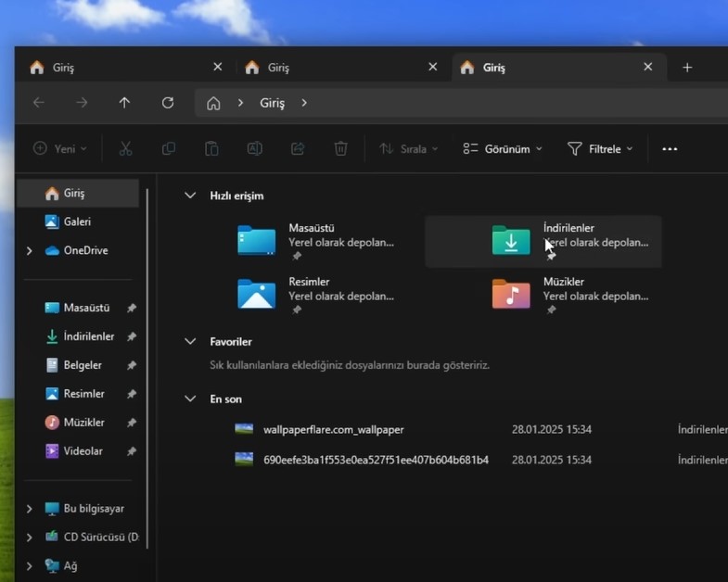The height and width of the screenshot is (582, 728).
Task: Unpin Videolar via sidebar pin icon
Action: (132, 451)
